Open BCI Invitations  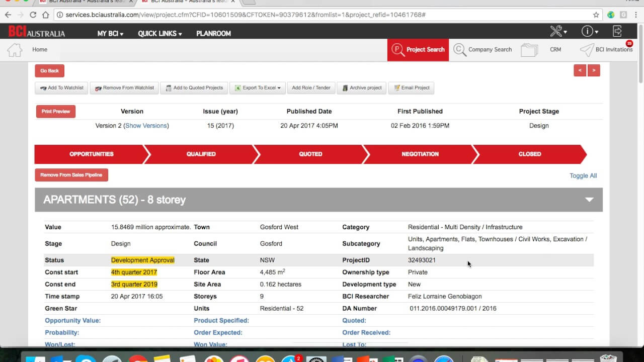(x=606, y=50)
